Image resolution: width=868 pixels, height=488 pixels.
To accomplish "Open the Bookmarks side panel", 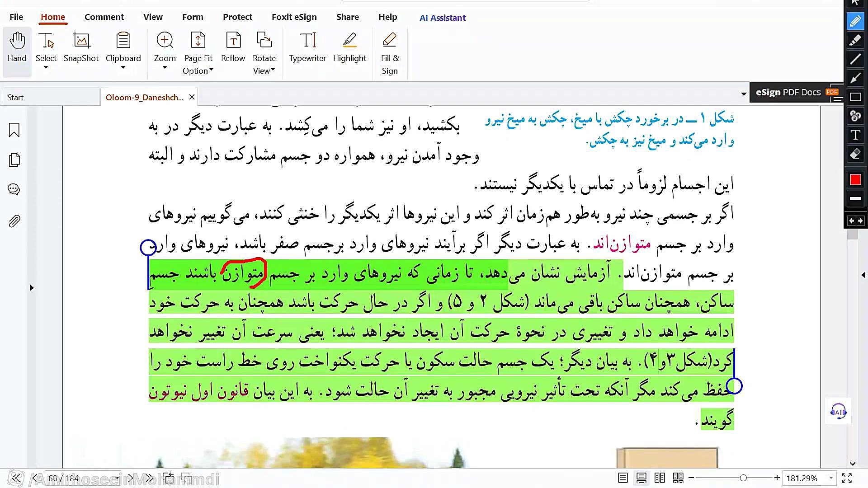I will pos(14,131).
